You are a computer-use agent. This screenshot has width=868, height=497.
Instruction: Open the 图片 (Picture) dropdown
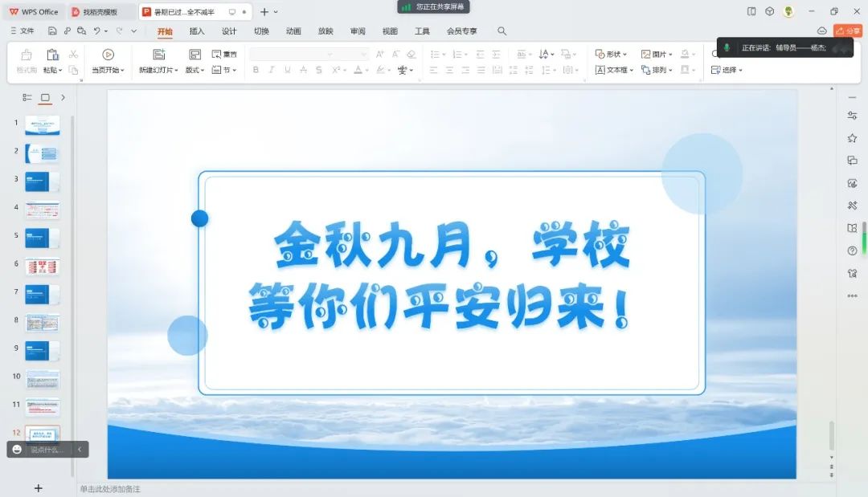pos(657,54)
